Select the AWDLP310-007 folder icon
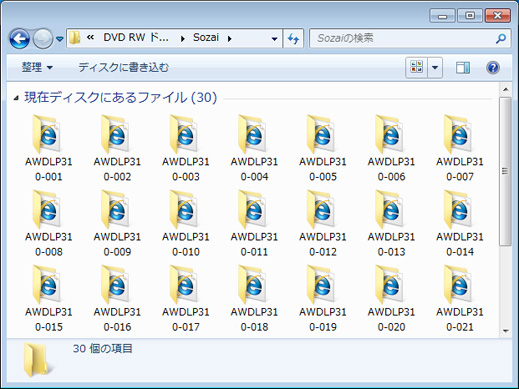The height and width of the screenshot is (389, 519). (x=458, y=134)
